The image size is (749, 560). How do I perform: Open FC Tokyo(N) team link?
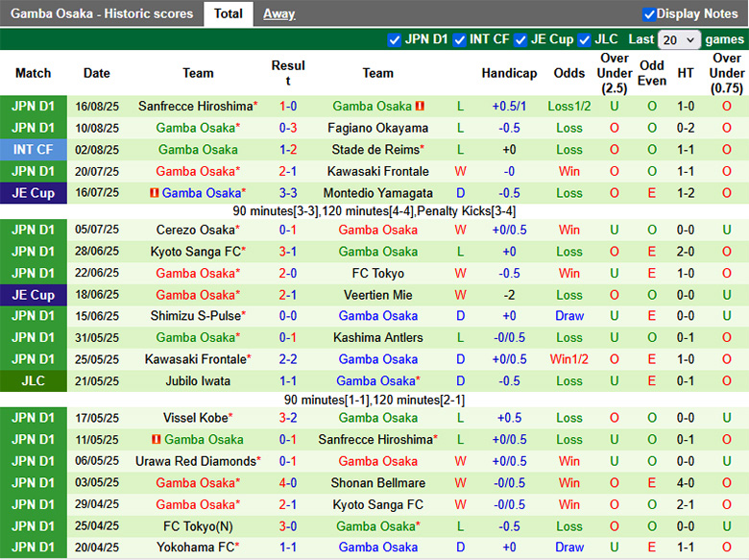click(198, 526)
